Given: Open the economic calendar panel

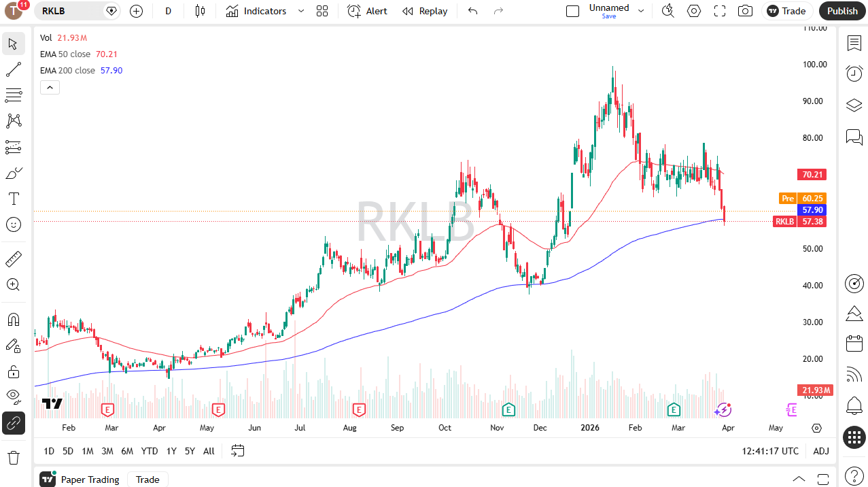Looking at the screenshot, I should 854,343.
